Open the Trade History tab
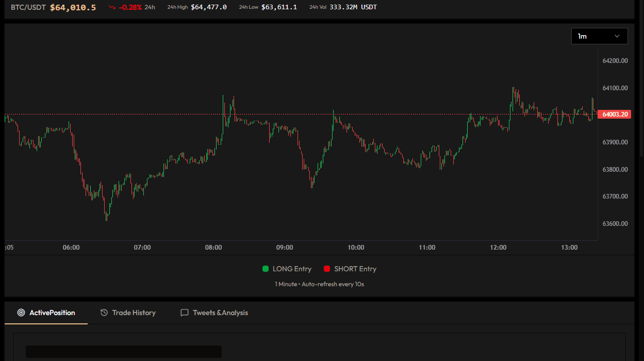644x361 pixels. click(128, 313)
